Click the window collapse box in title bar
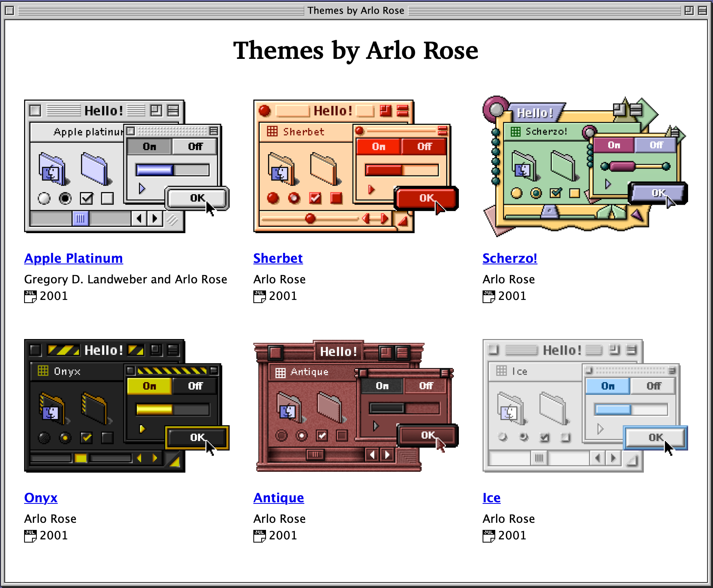Screen dimensions: 713x588 click(702, 11)
